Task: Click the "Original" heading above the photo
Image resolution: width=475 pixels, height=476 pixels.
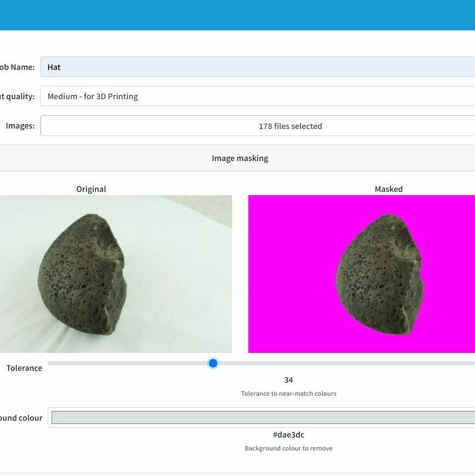Action: (91, 189)
